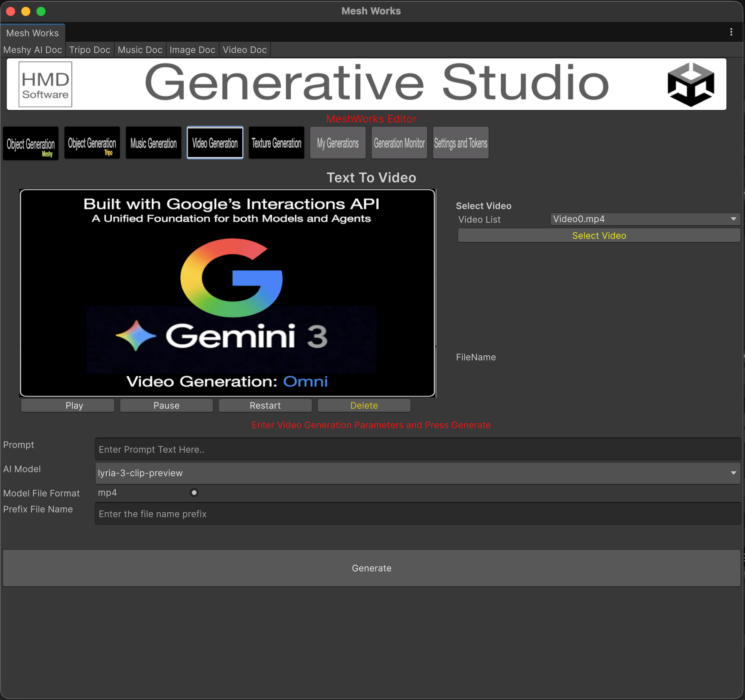The width and height of the screenshot is (745, 700).
Task: Open the Meshy AI Doc tab
Action: pyautogui.click(x=33, y=50)
